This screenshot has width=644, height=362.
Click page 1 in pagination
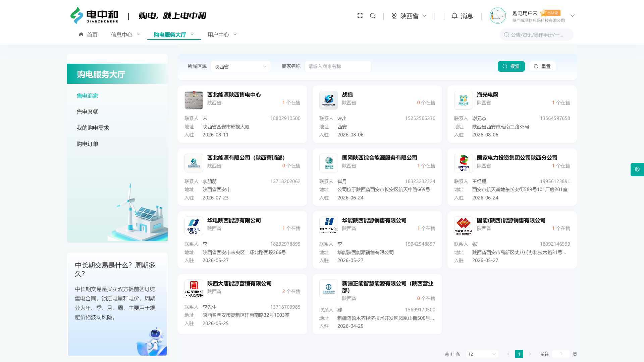pos(519,354)
